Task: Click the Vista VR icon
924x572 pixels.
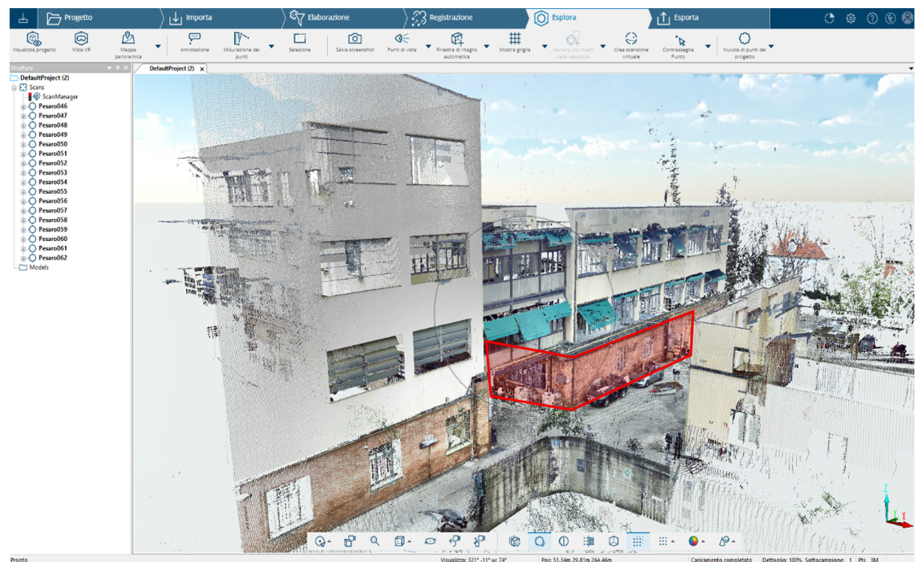Action: click(x=81, y=39)
